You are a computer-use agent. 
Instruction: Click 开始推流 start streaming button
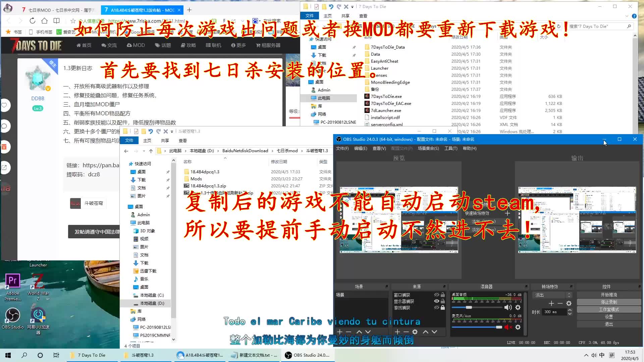tap(609, 295)
